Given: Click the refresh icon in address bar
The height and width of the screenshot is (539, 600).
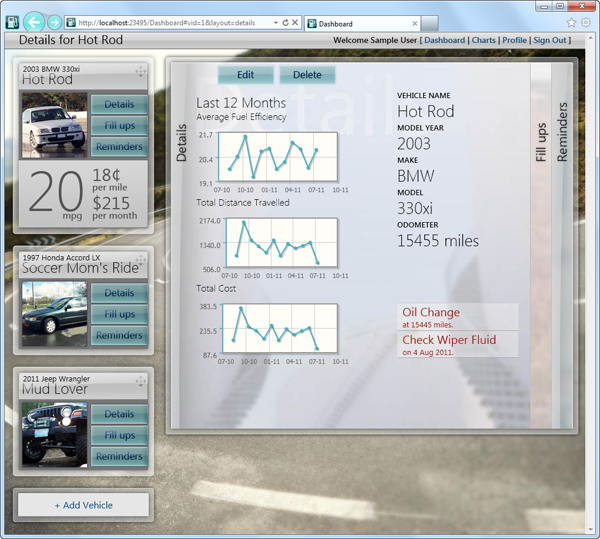Looking at the screenshot, I should tap(285, 23).
